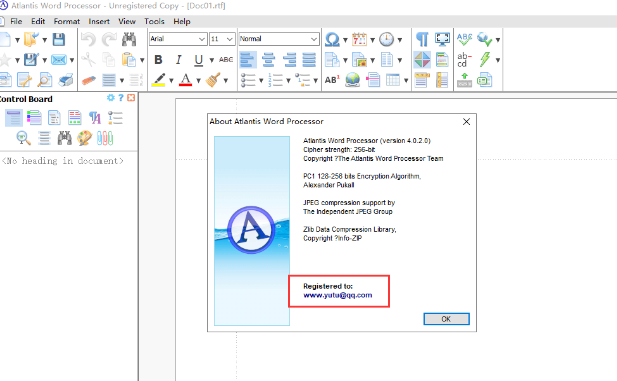The height and width of the screenshot is (381, 617).
Task: Open the Help menu
Action: [x=182, y=21]
